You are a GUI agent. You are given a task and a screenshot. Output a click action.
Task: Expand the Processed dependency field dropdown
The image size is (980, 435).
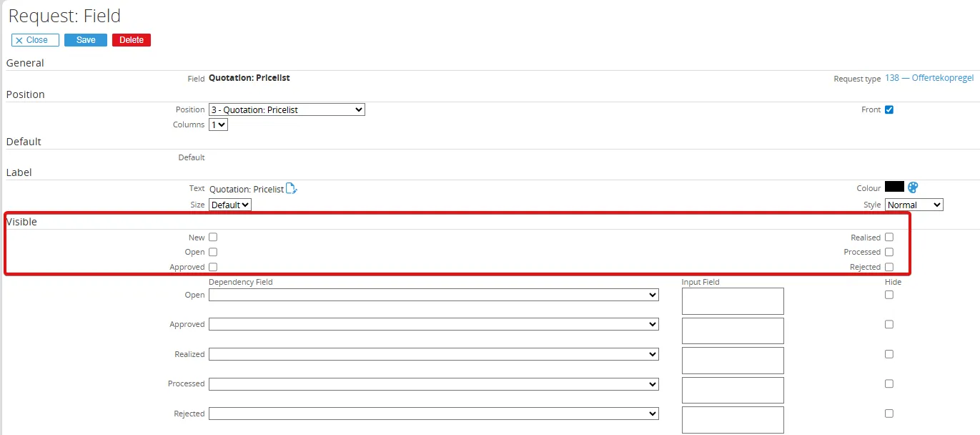click(434, 383)
